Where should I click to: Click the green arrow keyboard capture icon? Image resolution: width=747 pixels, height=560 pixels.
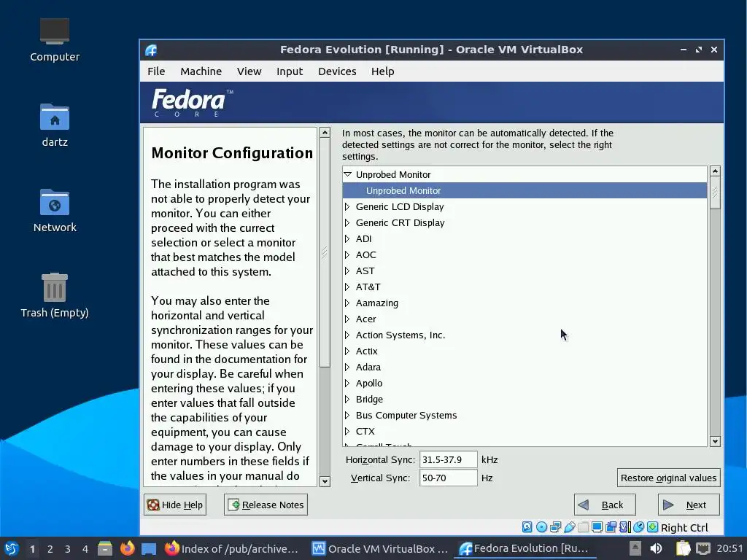click(653, 527)
